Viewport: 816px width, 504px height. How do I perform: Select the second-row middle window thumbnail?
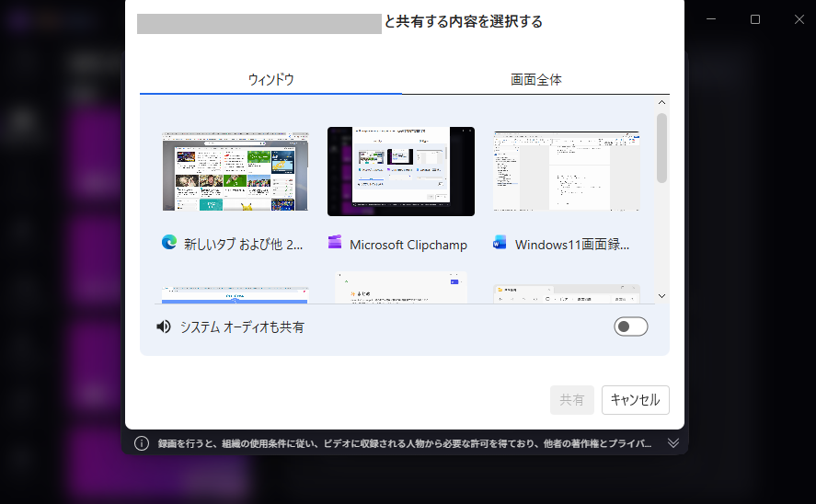pyautogui.click(x=401, y=287)
